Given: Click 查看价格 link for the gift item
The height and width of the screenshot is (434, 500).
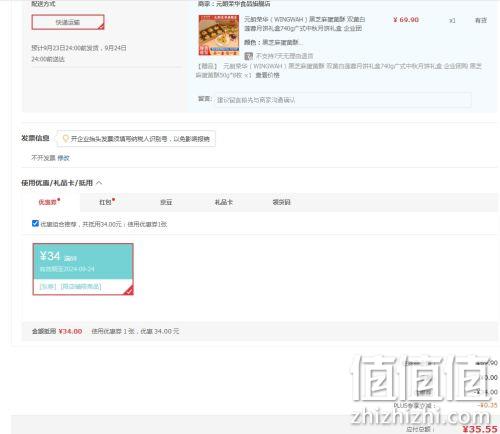Looking at the screenshot, I should 267,75.
